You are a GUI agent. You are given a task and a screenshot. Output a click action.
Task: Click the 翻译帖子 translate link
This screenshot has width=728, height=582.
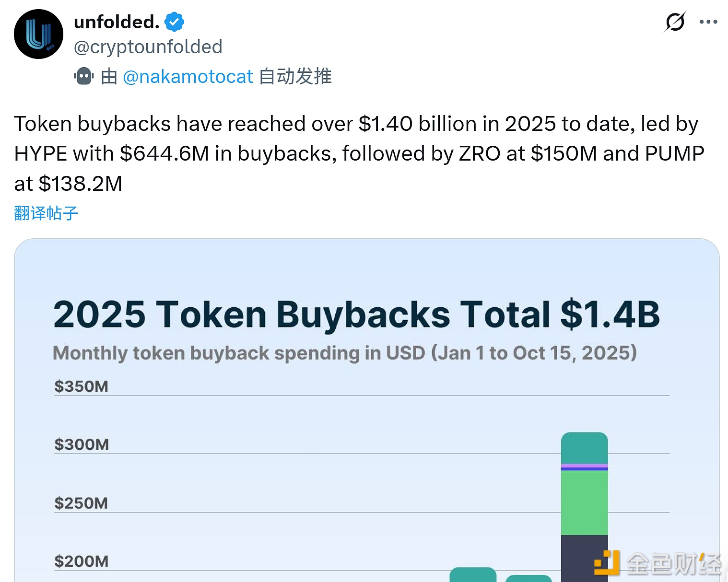pos(45,213)
